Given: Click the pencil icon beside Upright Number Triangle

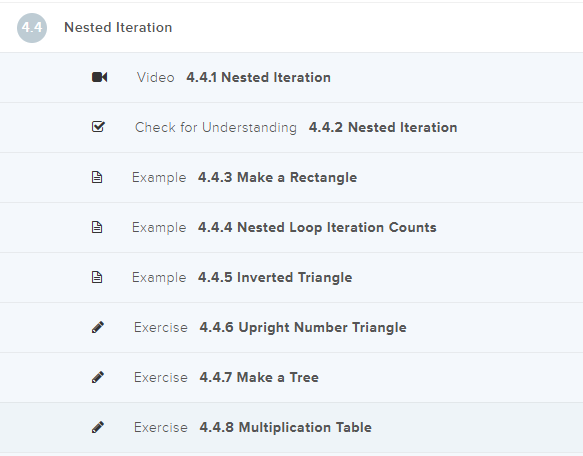Looking at the screenshot, I should 98,327.
